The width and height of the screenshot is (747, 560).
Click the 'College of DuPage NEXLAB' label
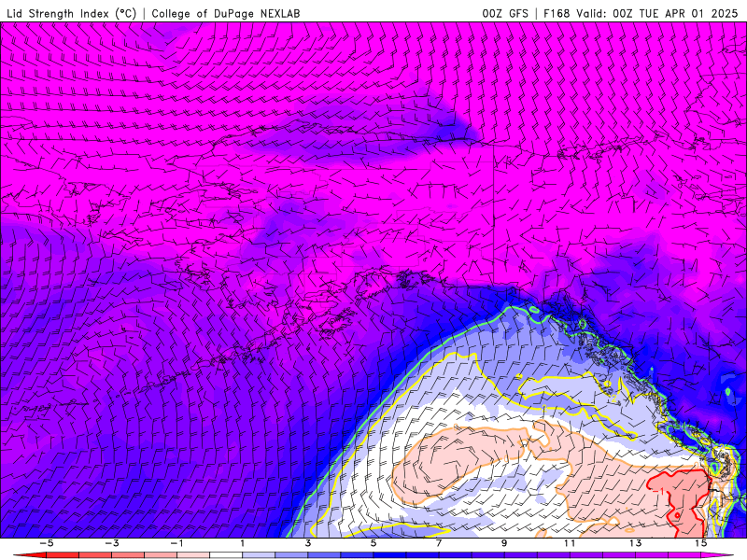tap(226, 13)
